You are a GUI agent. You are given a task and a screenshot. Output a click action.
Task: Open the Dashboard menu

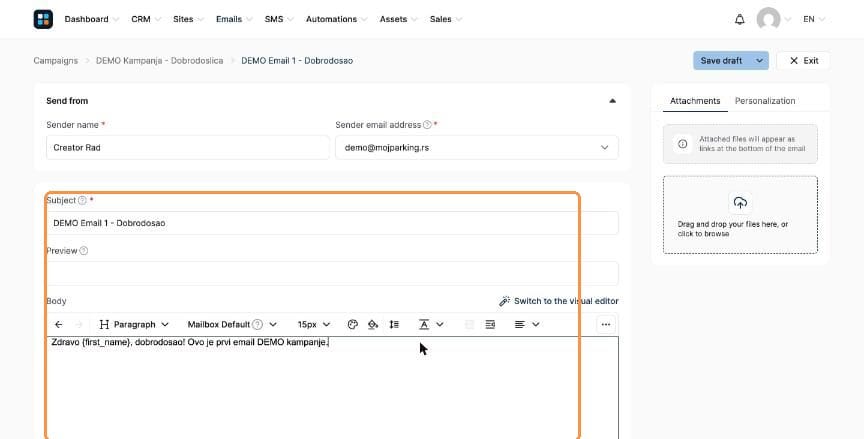[x=91, y=19]
